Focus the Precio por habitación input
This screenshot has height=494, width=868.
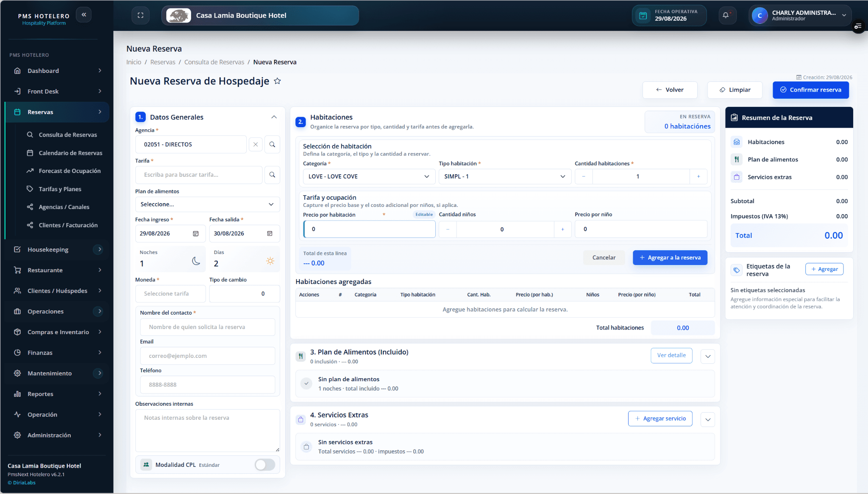[369, 229]
